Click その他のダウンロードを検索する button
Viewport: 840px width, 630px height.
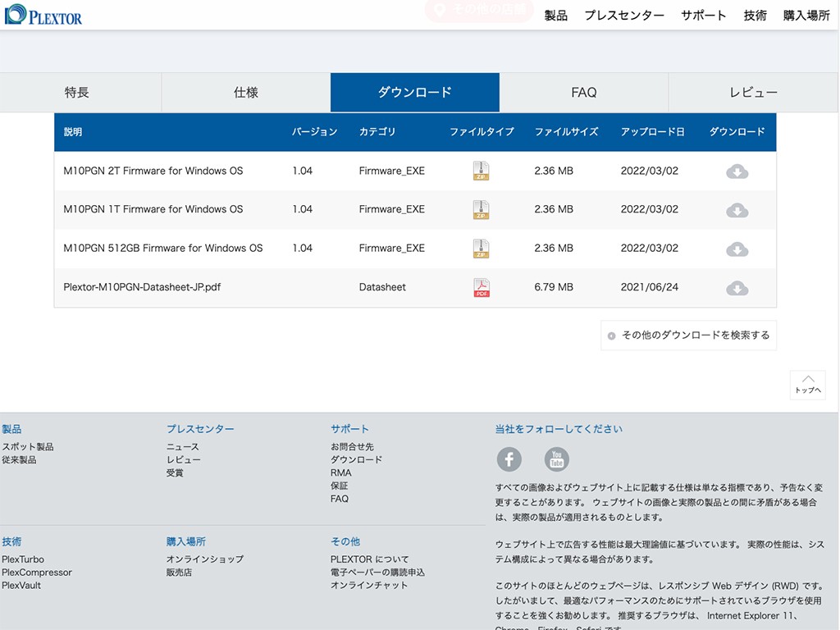688,336
